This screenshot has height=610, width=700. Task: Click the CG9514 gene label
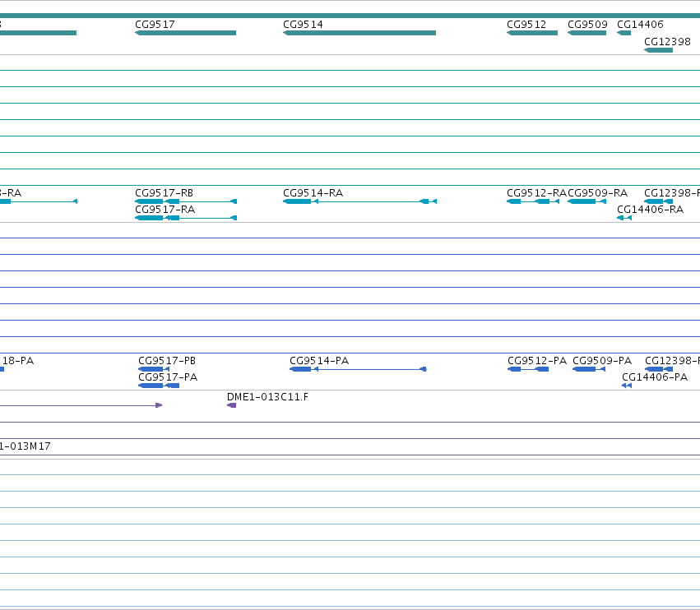tap(304, 25)
